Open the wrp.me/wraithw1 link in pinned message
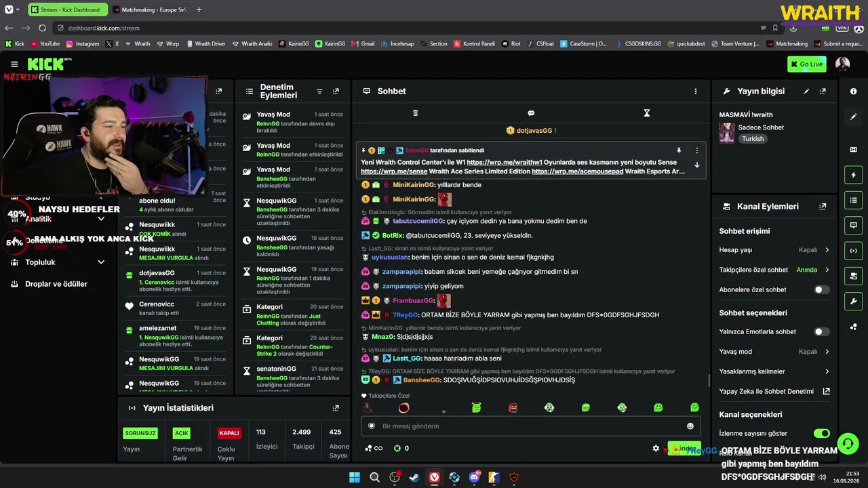Image resolution: width=868 pixels, height=488 pixels. point(505,163)
